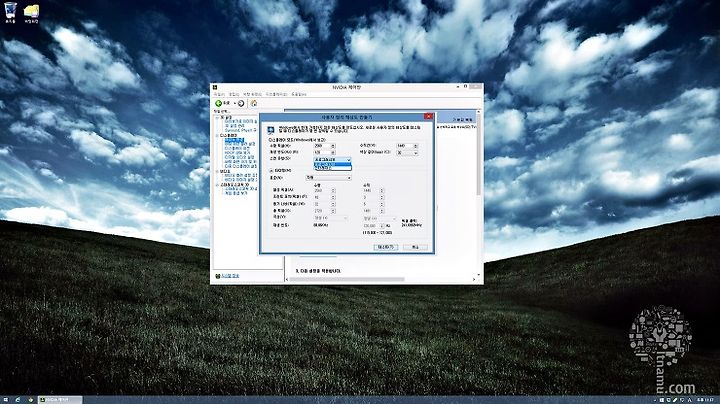Click the vertical lines field showing 1440

(405, 146)
